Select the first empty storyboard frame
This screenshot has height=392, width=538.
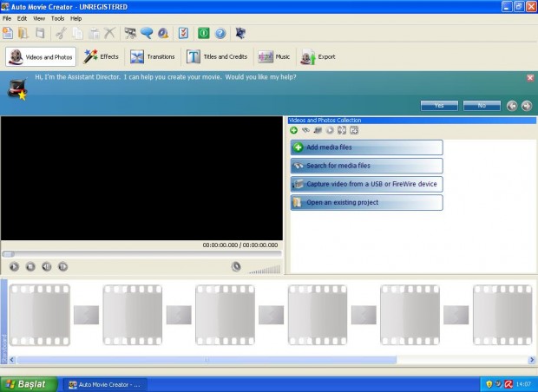[40, 315]
